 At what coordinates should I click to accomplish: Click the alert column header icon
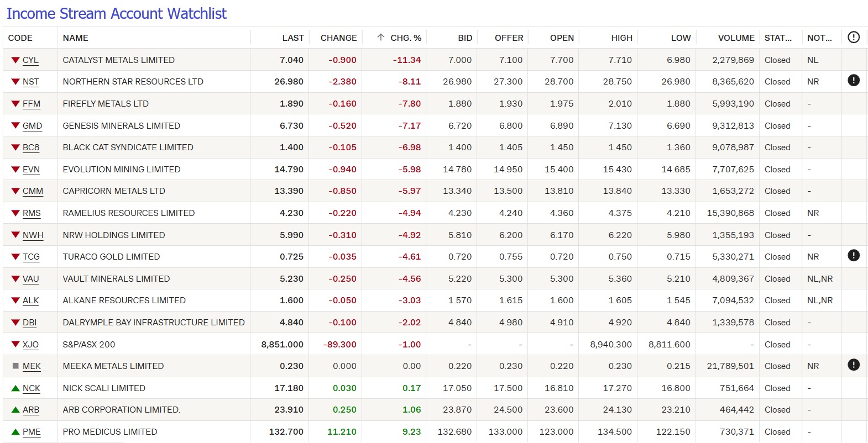(x=853, y=38)
